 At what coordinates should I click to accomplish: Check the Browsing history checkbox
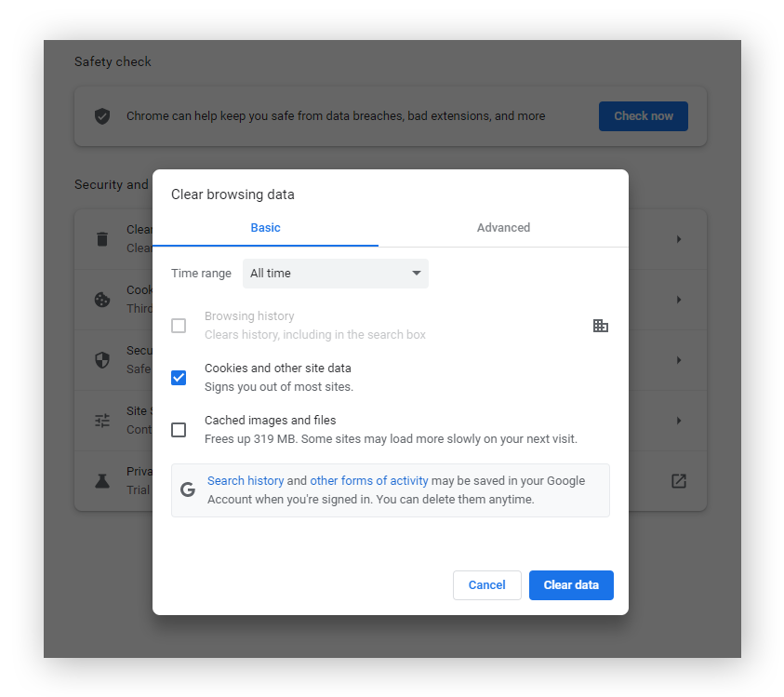179,326
